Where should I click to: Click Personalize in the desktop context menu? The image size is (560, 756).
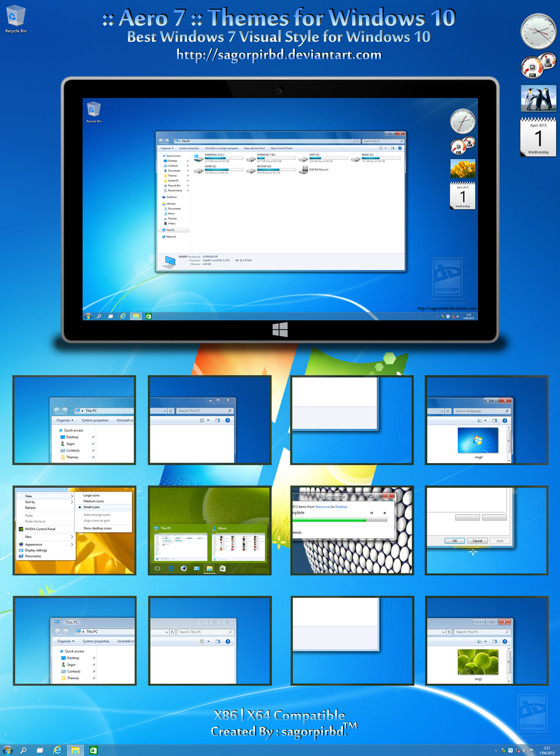click(x=33, y=556)
